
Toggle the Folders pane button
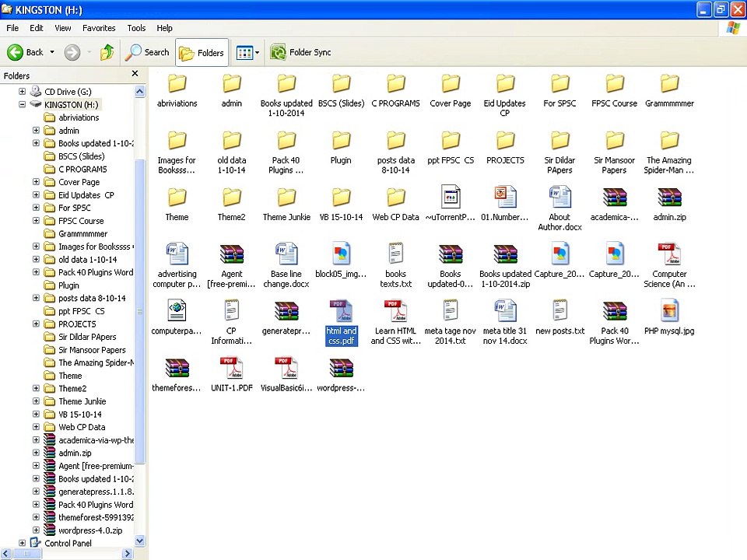202,52
